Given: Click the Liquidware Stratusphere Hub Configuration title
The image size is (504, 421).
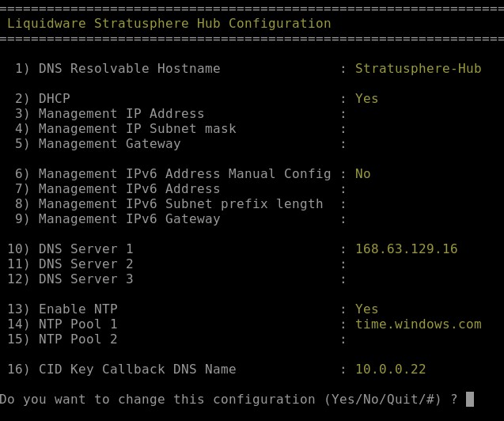Looking at the screenshot, I should pyautogui.click(x=169, y=24).
